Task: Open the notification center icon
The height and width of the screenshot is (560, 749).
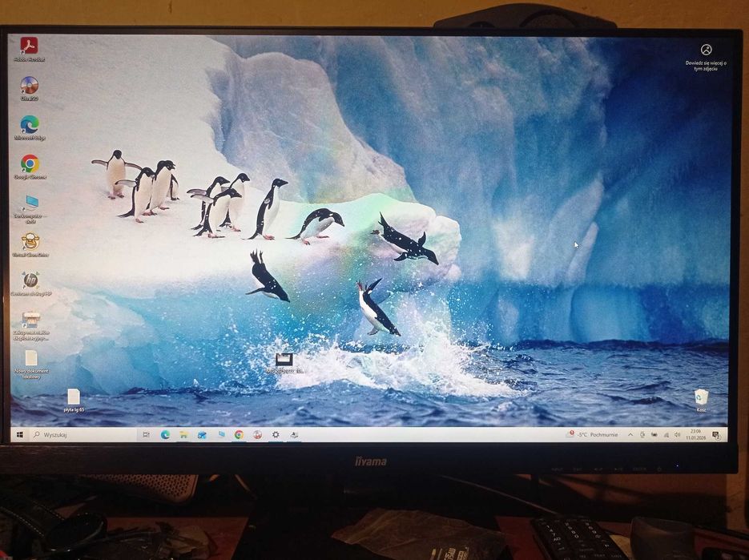Action: point(715,435)
